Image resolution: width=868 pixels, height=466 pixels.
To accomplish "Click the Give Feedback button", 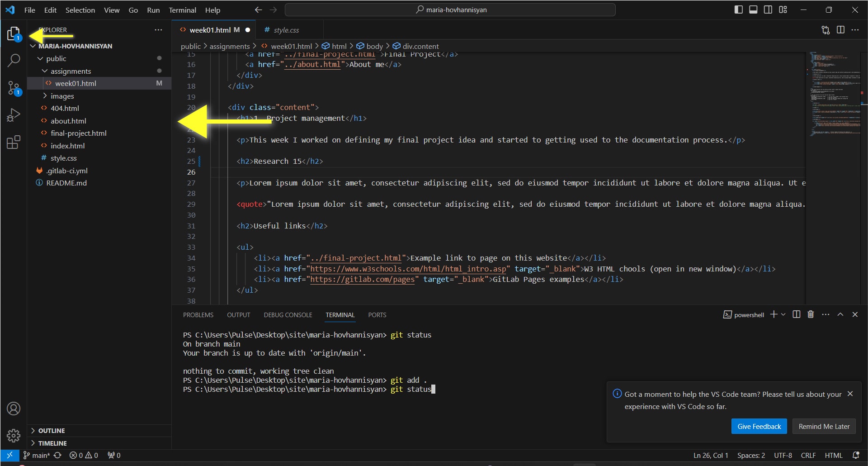I will click(x=759, y=426).
